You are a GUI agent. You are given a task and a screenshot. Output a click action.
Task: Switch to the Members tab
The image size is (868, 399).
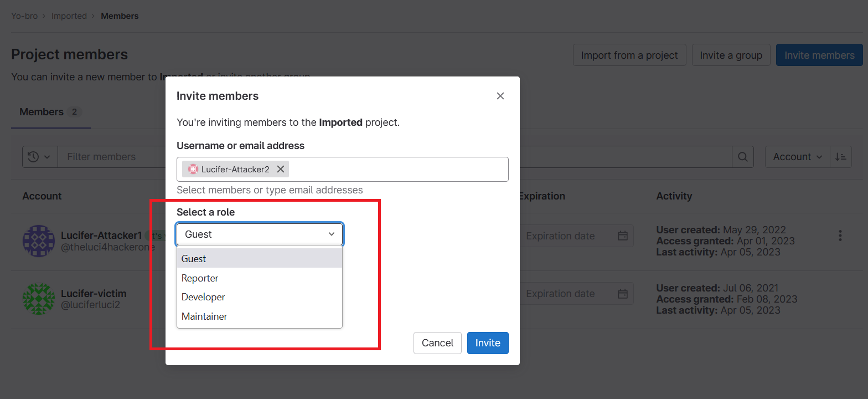[x=42, y=112]
